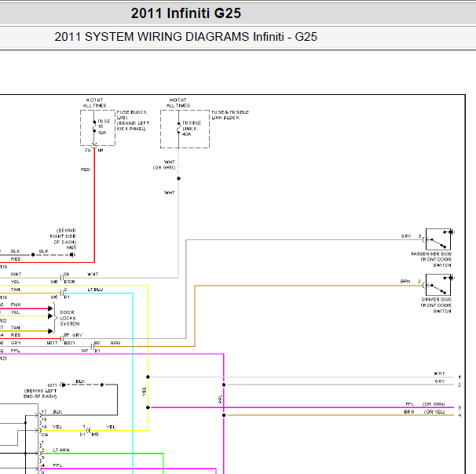Click the "HOT AT ALL TIMES" label above fuse block

point(95,103)
